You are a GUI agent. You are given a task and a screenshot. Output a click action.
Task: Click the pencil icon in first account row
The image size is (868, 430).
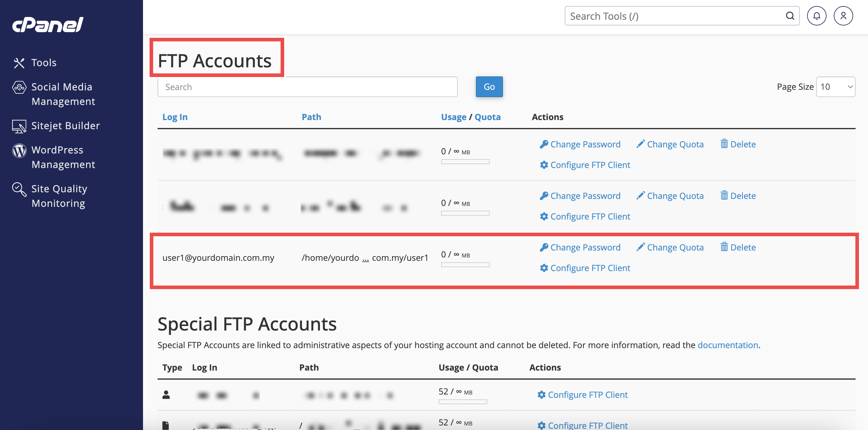tap(640, 144)
